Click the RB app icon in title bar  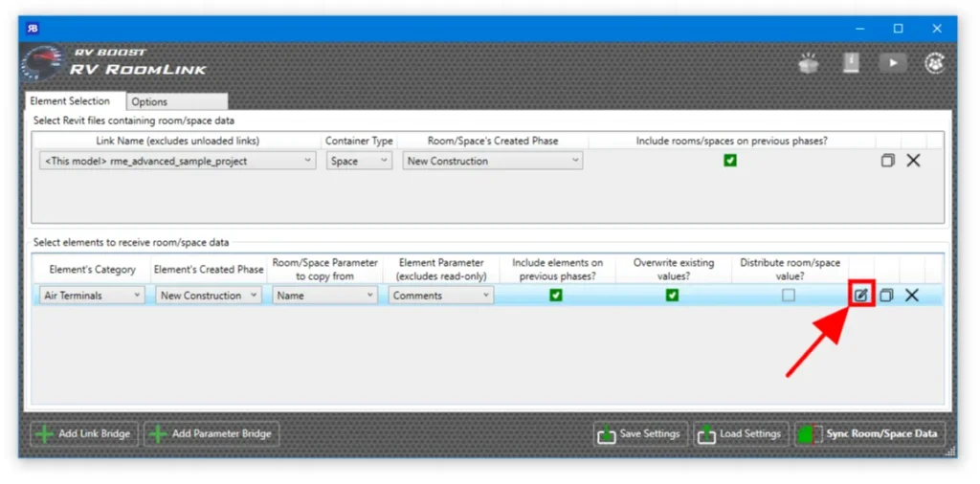[33, 29]
